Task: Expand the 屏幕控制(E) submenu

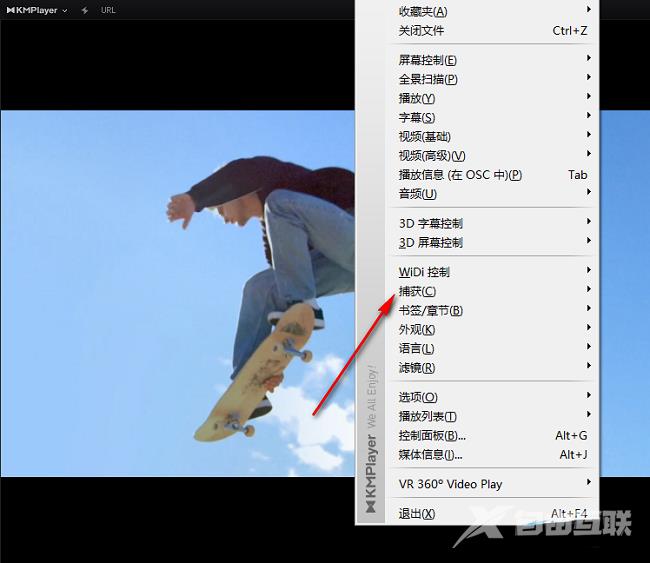Action: point(428,60)
